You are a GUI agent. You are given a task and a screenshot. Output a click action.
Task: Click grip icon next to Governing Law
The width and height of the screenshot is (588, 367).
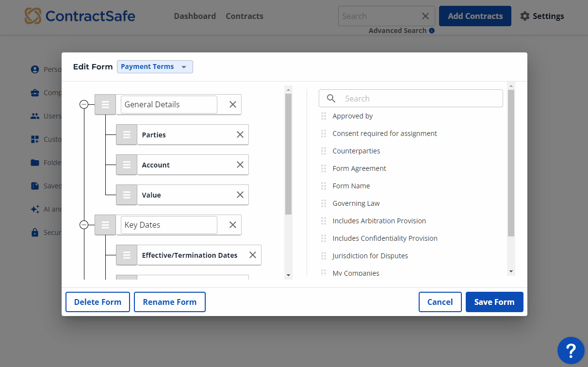click(324, 203)
